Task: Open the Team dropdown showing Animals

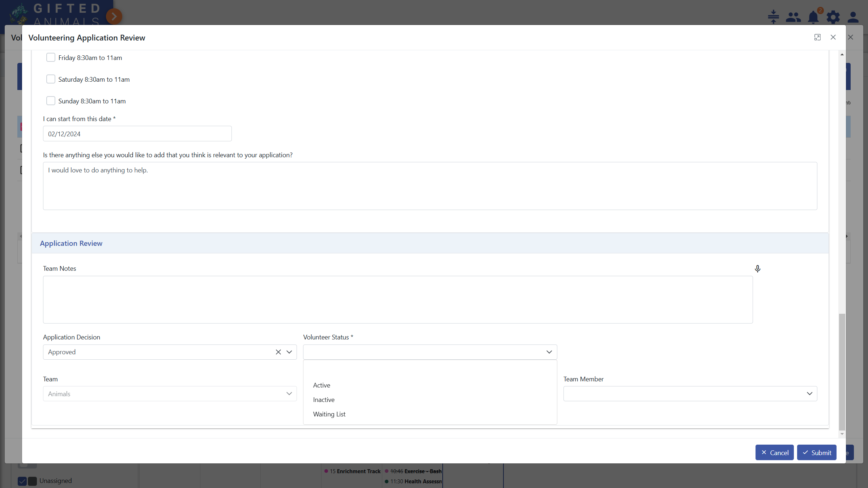Action: pyautogui.click(x=170, y=394)
